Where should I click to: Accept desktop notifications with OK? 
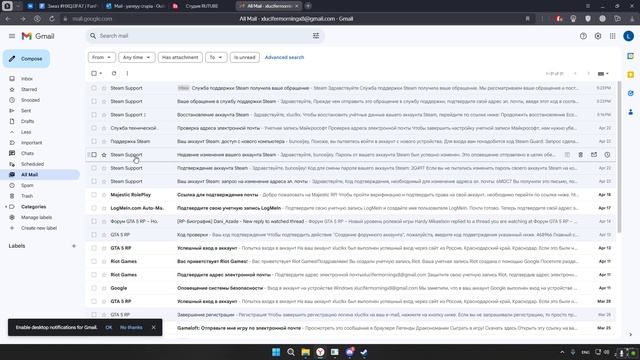pyautogui.click(x=109, y=327)
